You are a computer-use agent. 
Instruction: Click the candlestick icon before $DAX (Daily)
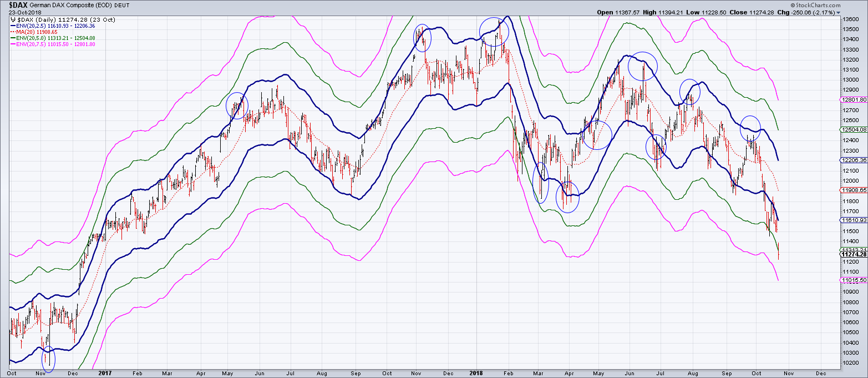pos(13,19)
